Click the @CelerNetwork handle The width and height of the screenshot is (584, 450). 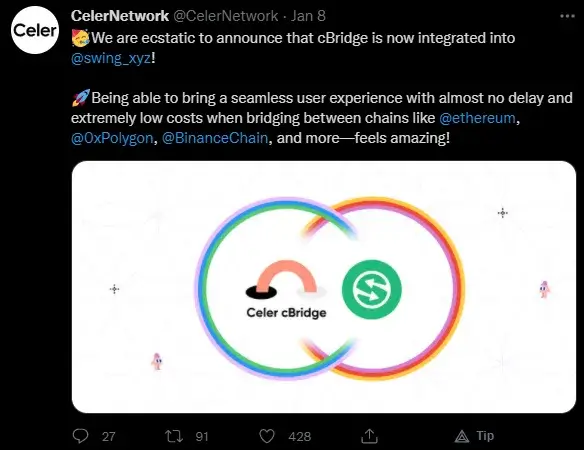point(226,16)
